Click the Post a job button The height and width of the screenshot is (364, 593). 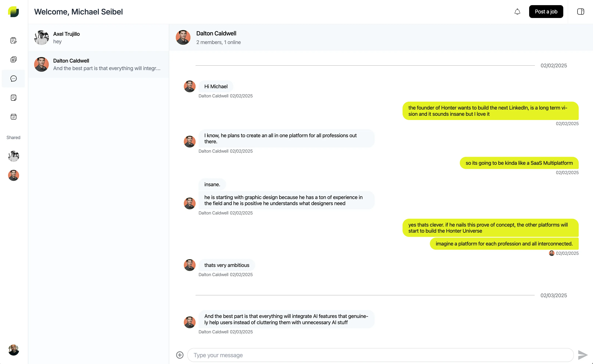click(546, 11)
